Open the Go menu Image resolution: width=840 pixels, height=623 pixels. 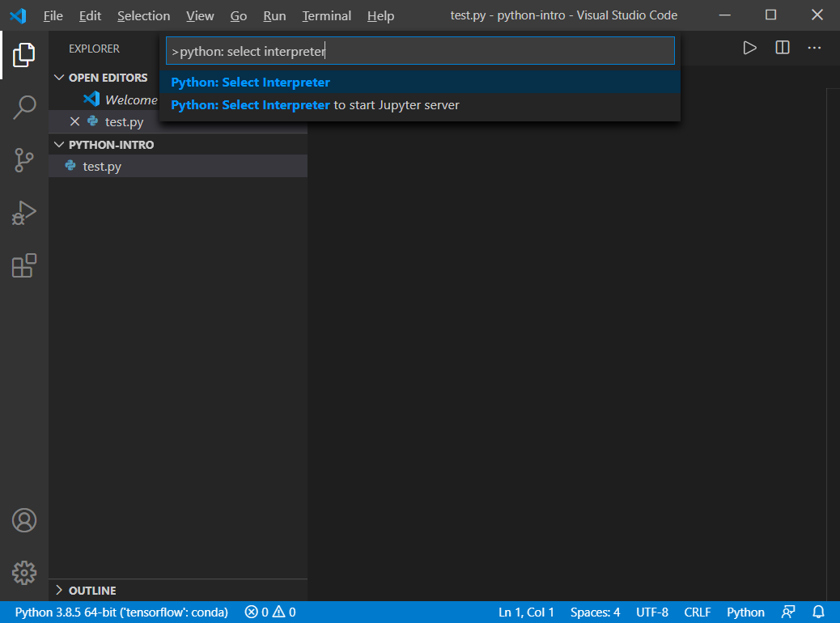coord(239,15)
